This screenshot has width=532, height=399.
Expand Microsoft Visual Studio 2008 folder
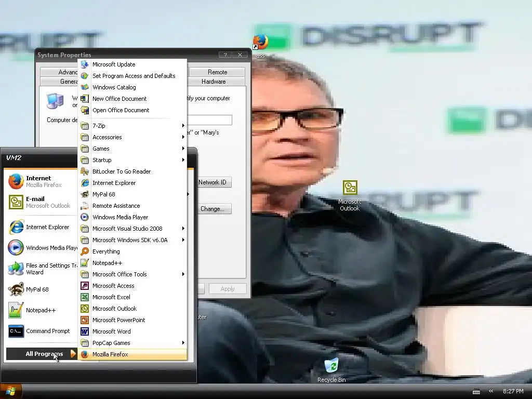click(x=132, y=229)
